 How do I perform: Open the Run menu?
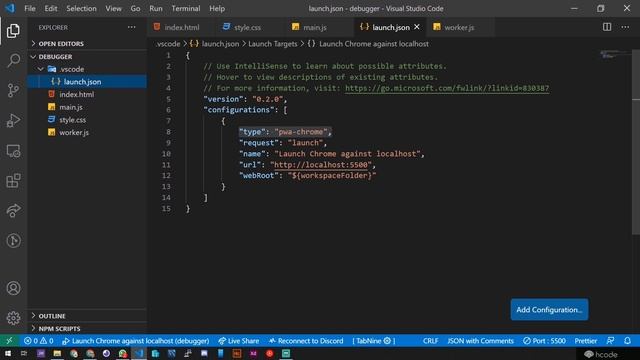click(156, 8)
